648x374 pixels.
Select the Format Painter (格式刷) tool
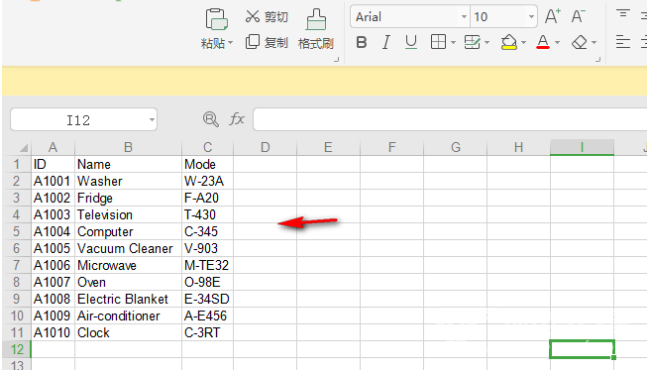[x=316, y=29]
